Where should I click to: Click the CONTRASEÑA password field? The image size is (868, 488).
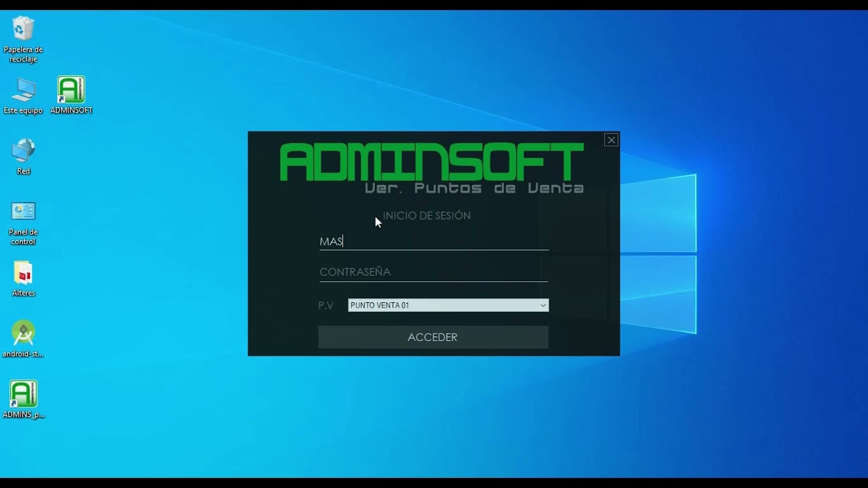click(x=434, y=272)
